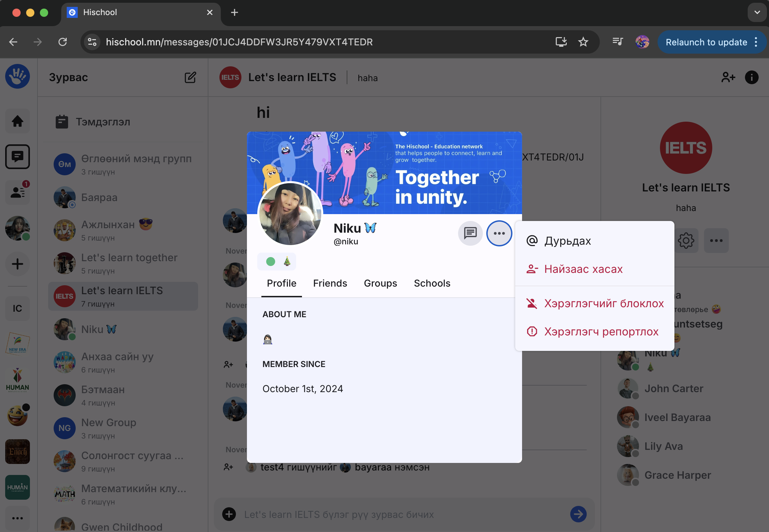Choose Найзаас хасах to remove friend

click(583, 269)
